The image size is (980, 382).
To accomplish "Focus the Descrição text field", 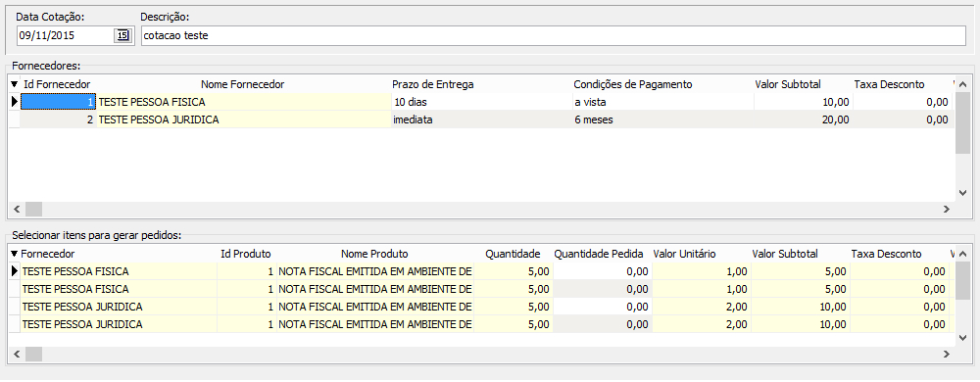I will [x=553, y=35].
